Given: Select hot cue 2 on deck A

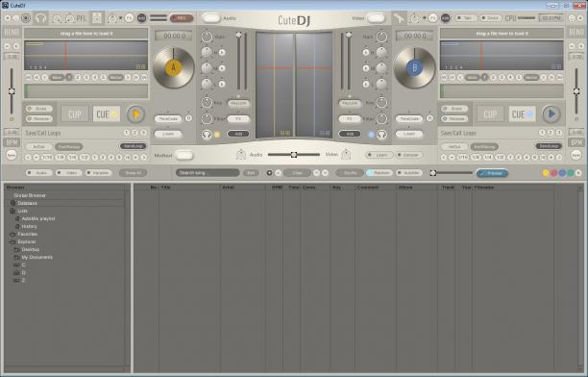Looking at the screenshot, I should 78,77.
